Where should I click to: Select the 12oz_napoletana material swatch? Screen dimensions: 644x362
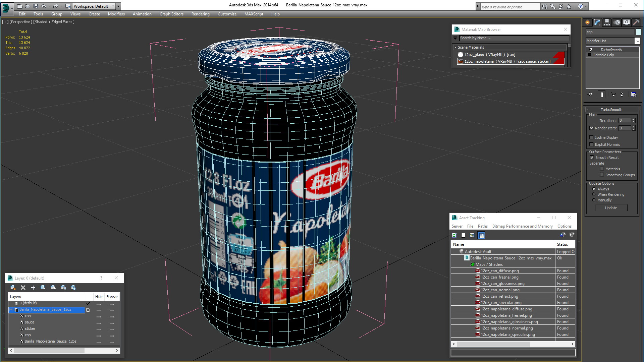click(461, 61)
